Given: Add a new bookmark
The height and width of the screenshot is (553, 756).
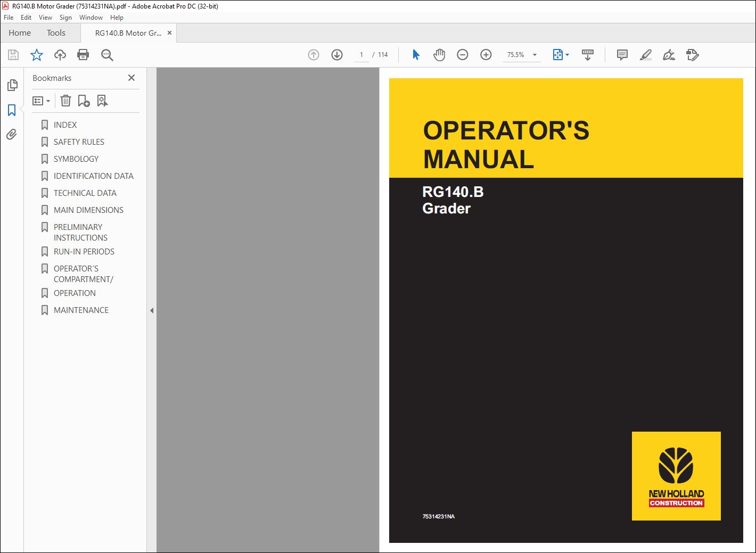Looking at the screenshot, I should [84, 101].
